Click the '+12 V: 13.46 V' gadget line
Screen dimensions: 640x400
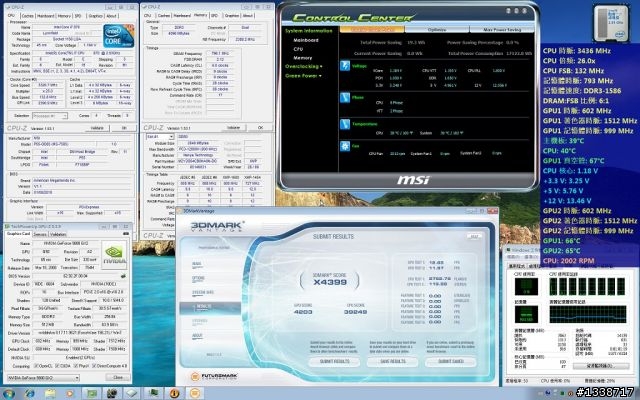tap(567, 201)
